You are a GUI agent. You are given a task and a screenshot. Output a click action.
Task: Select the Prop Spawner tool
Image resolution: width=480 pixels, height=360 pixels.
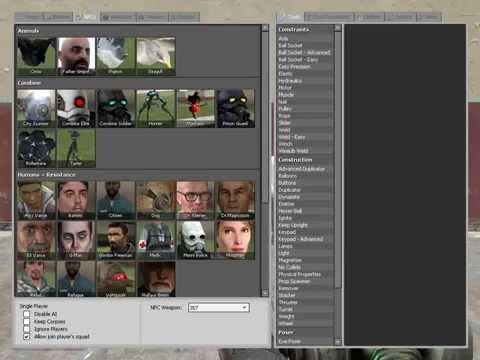(x=305, y=281)
